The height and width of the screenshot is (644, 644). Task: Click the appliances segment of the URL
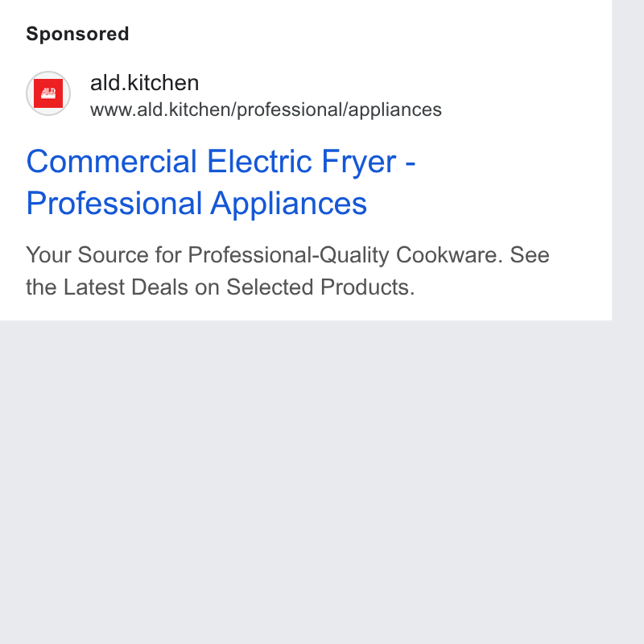(x=395, y=110)
